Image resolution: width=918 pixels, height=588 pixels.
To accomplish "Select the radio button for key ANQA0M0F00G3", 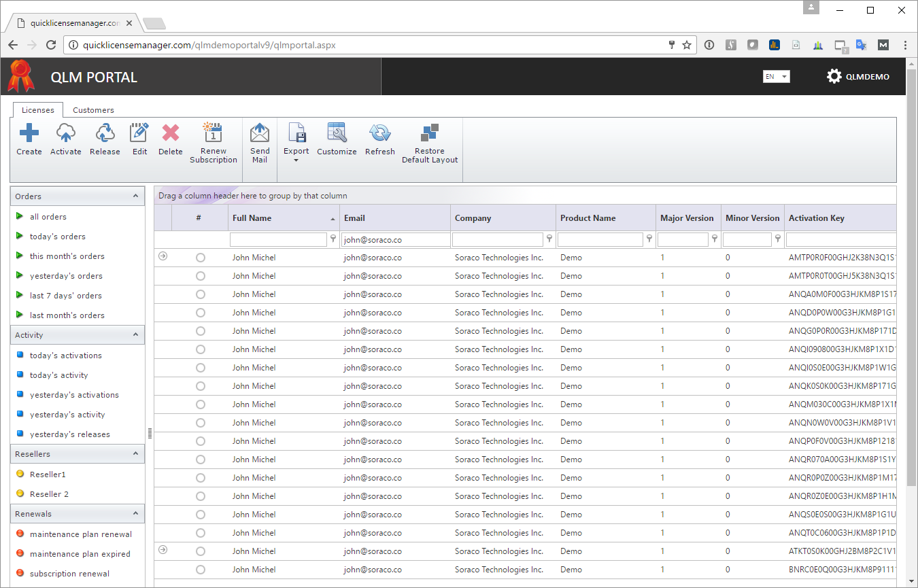I will pyautogui.click(x=201, y=294).
